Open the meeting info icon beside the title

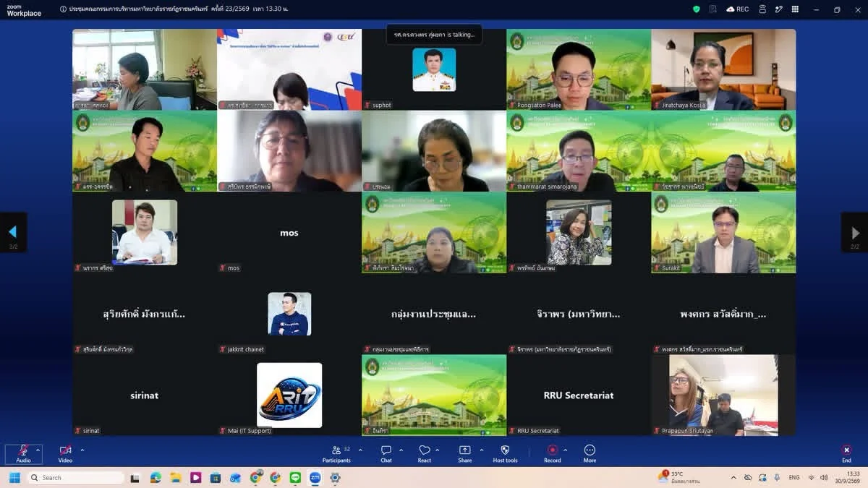64,9
